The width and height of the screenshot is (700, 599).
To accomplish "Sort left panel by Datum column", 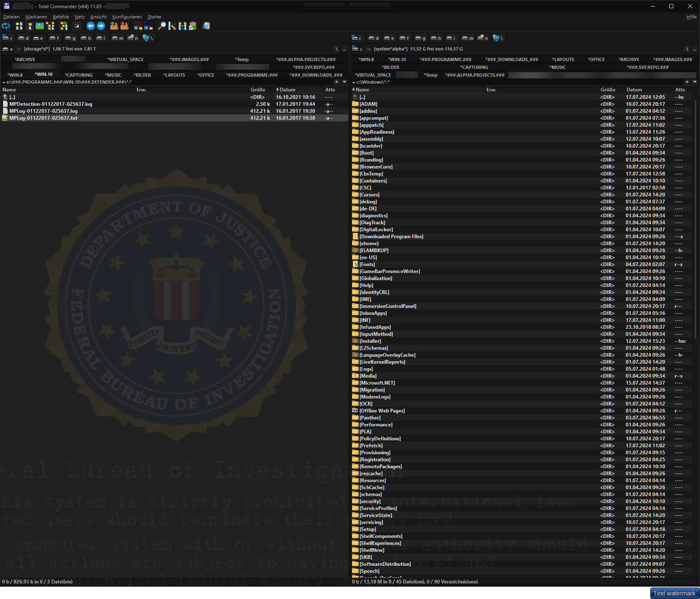I will coord(298,89).
